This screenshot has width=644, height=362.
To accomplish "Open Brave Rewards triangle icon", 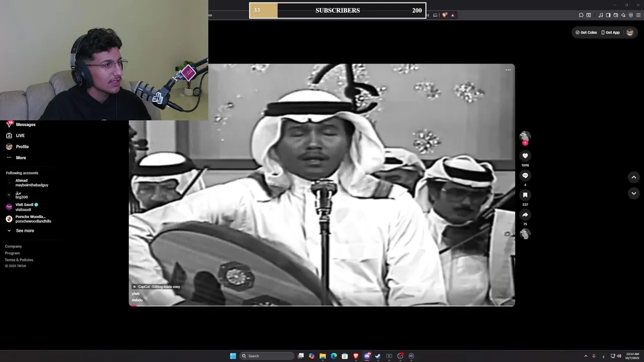I will click(x=453, y=15).
